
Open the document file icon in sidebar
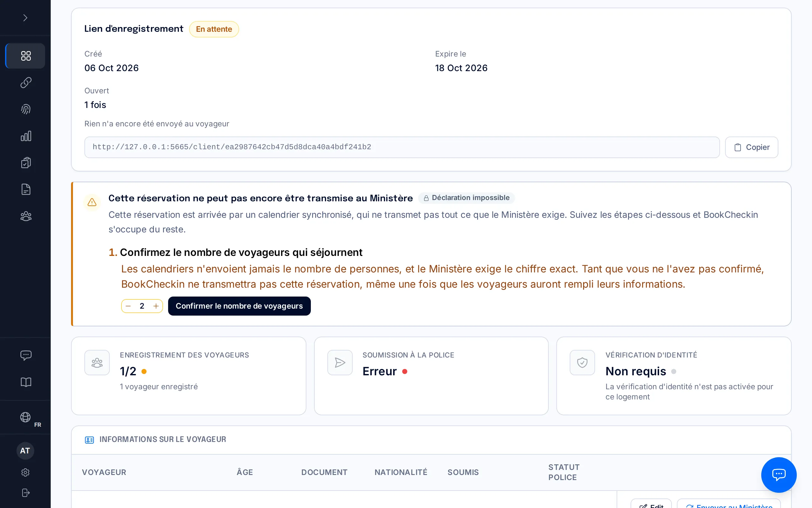tap(25, 190)
